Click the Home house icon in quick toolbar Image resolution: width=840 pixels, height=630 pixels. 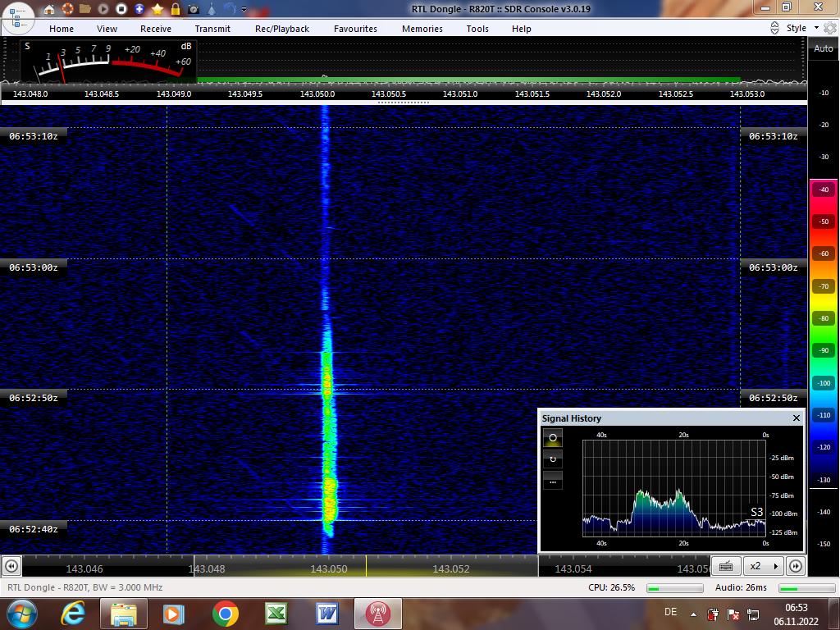[49, 9]
